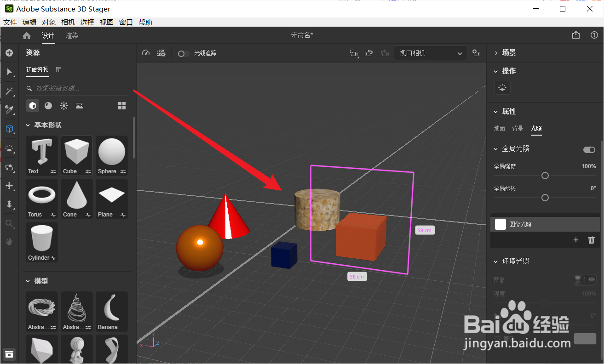Select the Torus shape thumbnail
604x364 pixels.
[x=42, y=199]
